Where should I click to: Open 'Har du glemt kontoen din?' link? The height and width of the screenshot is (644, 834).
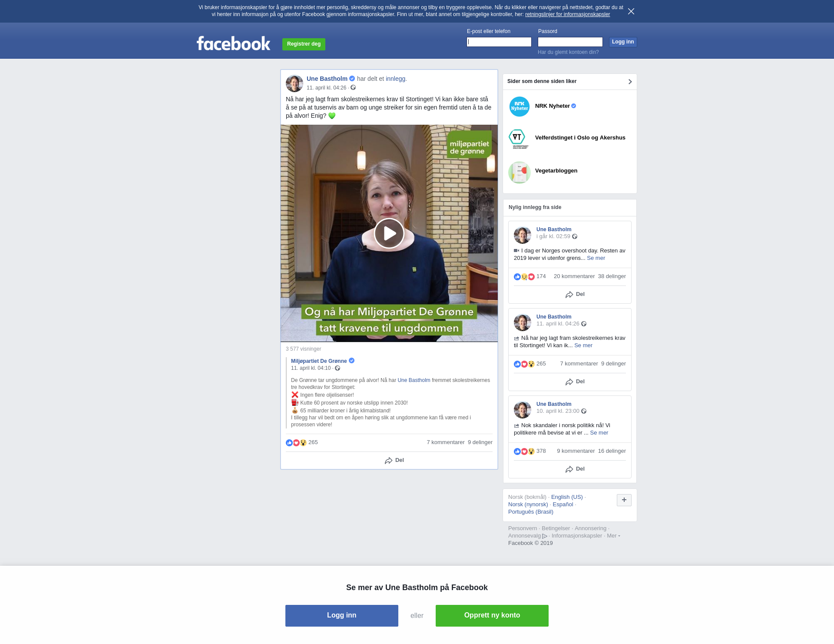[568, 52]
